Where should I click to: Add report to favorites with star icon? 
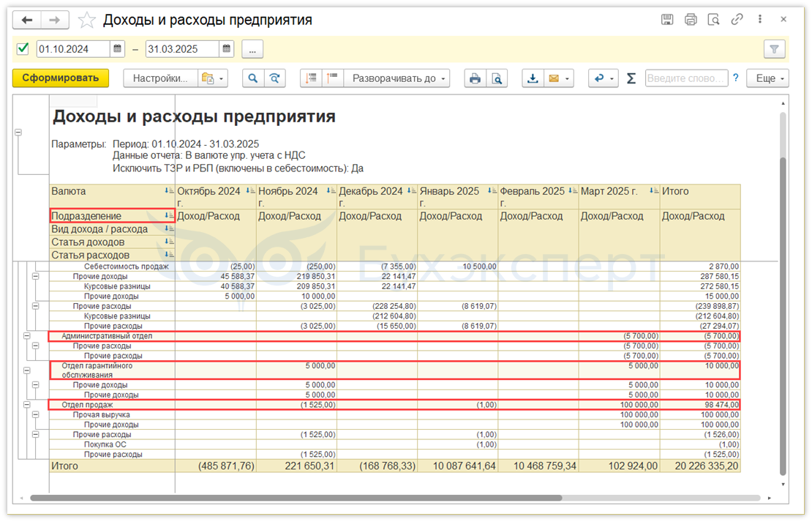(x=87, y=20)
